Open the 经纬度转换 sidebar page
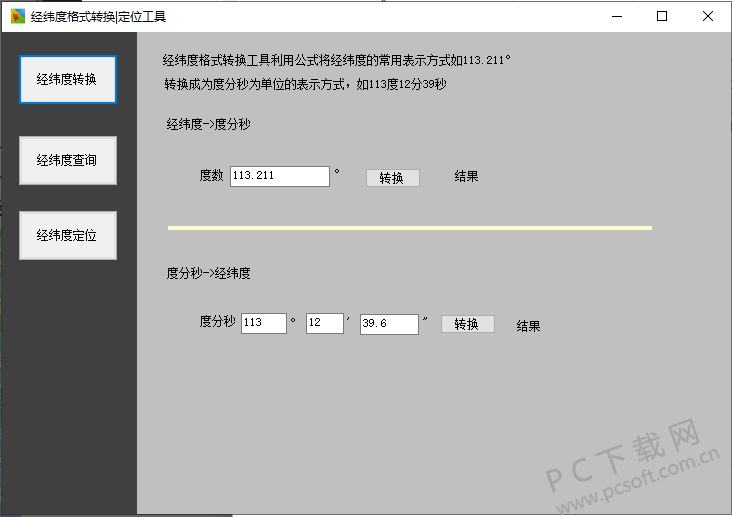732x517 pixels. tap(68, 79)
